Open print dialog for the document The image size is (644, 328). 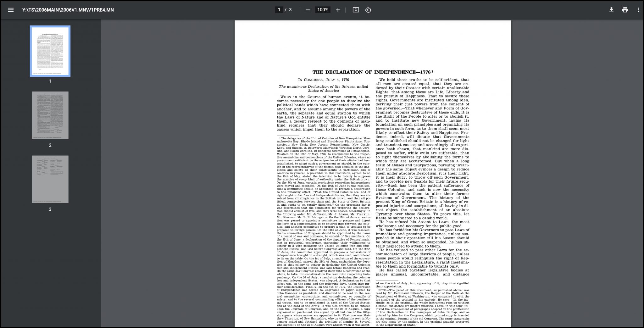(x=625, y=10)
